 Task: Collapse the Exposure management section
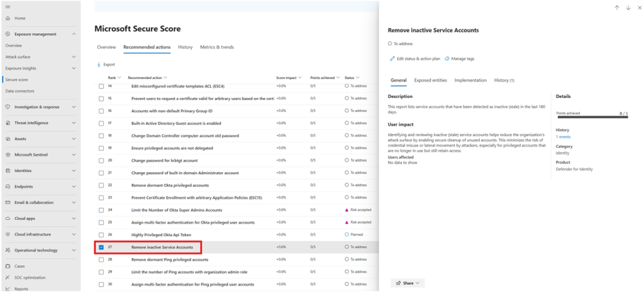click(x=74, y=34)
